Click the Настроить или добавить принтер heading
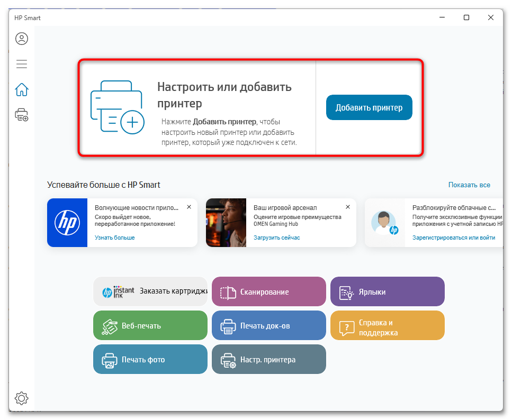 coord(224,95)
